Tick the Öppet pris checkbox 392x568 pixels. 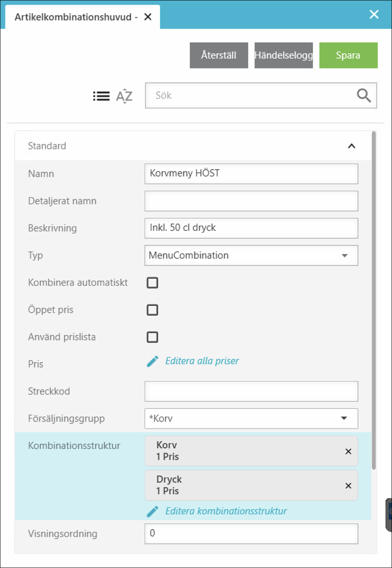click(x=153, y=310)
